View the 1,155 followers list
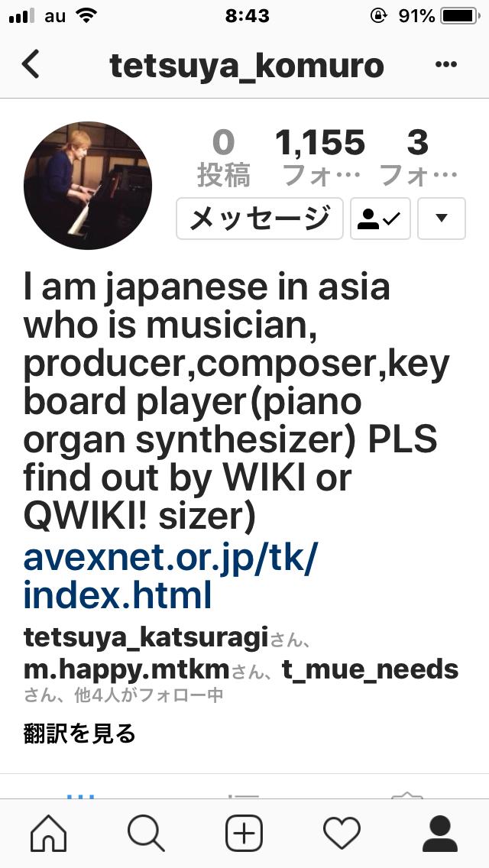 pos(321,157)
